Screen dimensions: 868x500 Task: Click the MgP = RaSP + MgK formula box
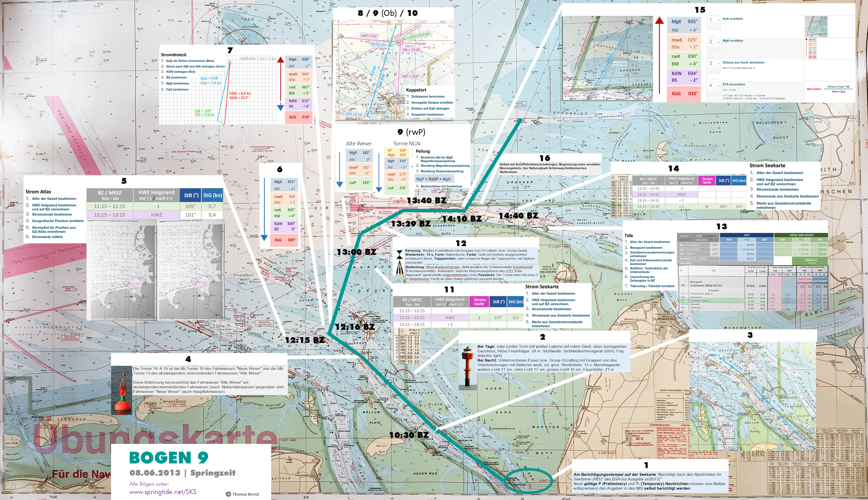tap(434, 179)
